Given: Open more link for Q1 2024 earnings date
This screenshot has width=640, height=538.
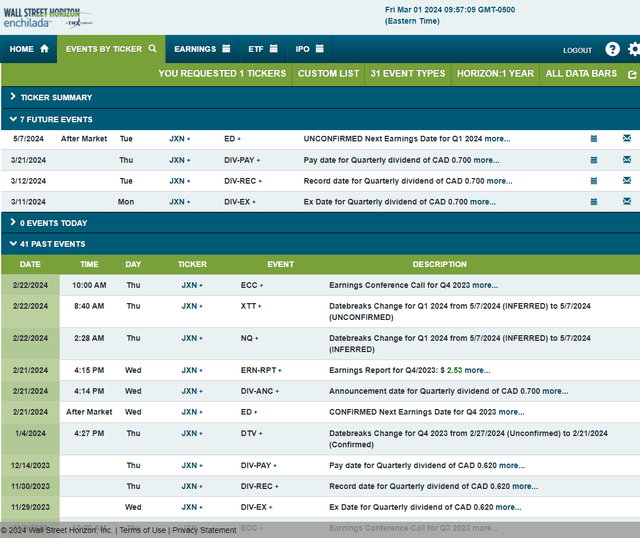Looking at the screenshot, I should [497, 139].
